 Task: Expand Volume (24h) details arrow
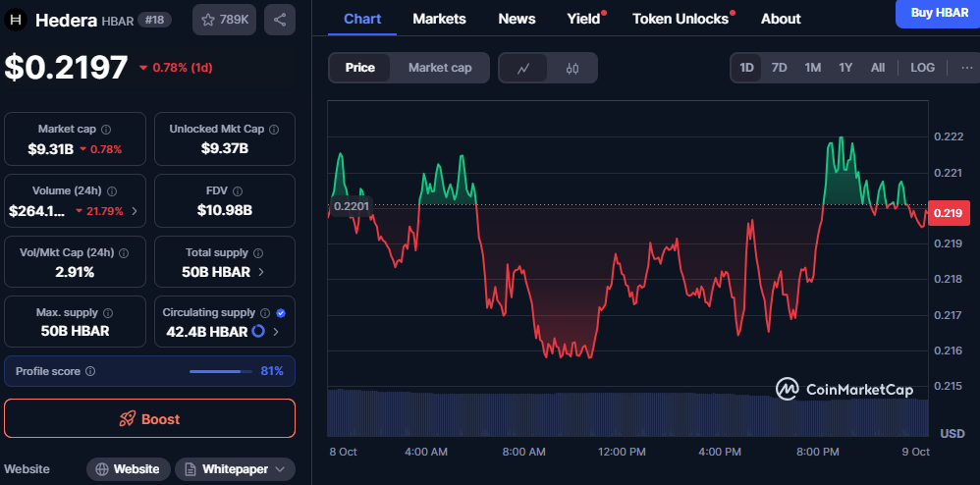point(134,210)
